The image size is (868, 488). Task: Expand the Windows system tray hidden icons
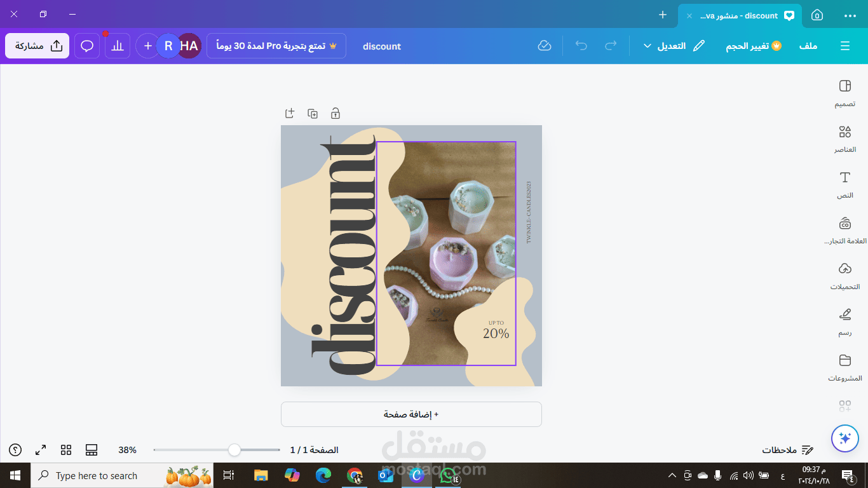pos(672,475)
